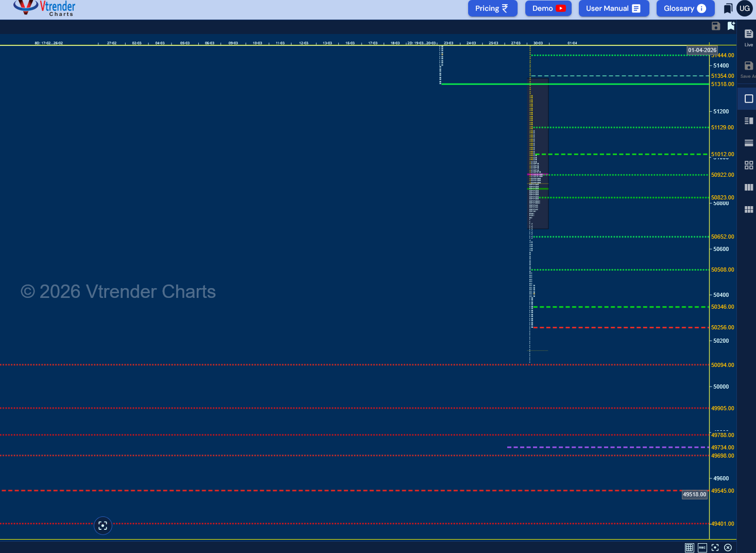This screenshot has width=756, height=553.
Task: Switch to the 27-03 date column
Action: pyautogui.click(x=516, y=43)
